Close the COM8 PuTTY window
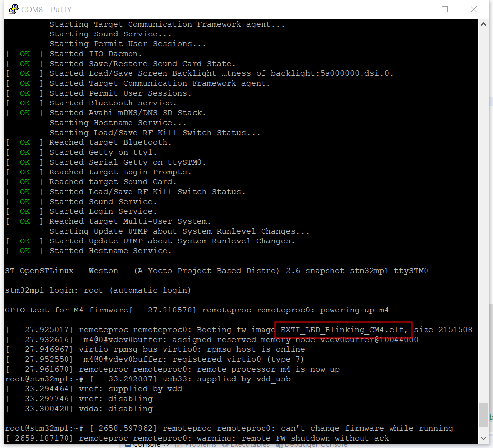 pos(473,9)
